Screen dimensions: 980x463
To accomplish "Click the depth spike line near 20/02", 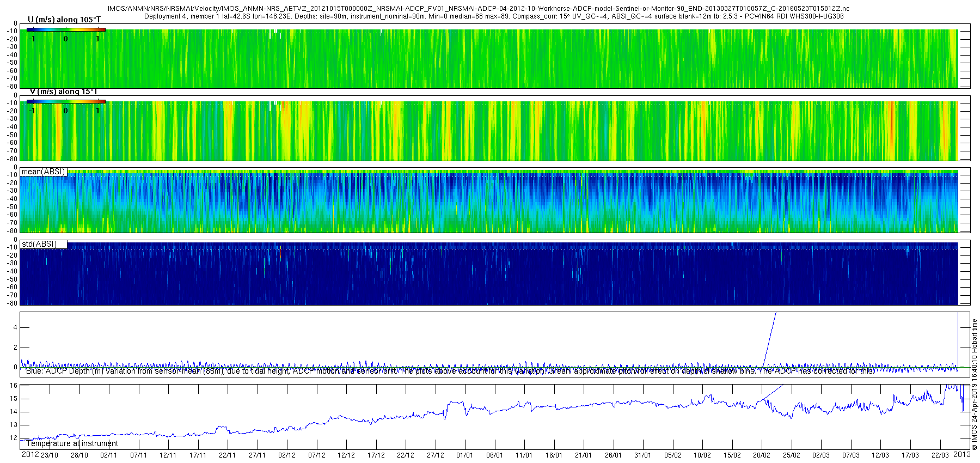I will point(769,339).
